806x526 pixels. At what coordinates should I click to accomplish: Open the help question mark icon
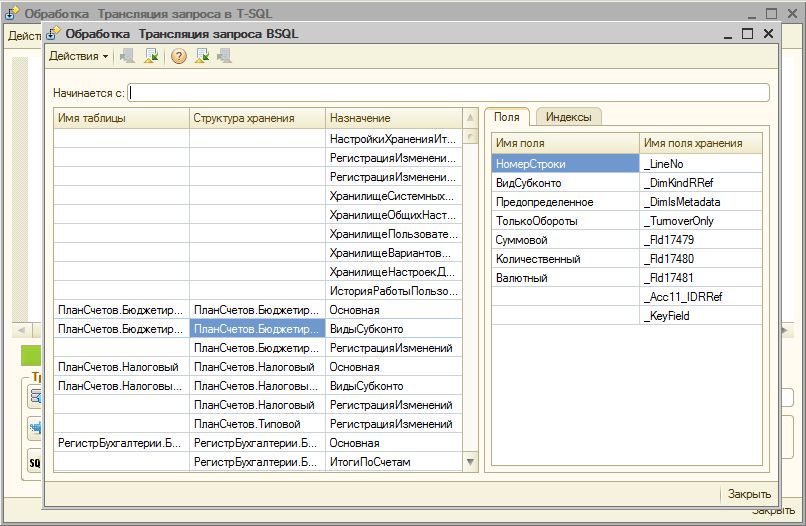(x=179, y=56)
